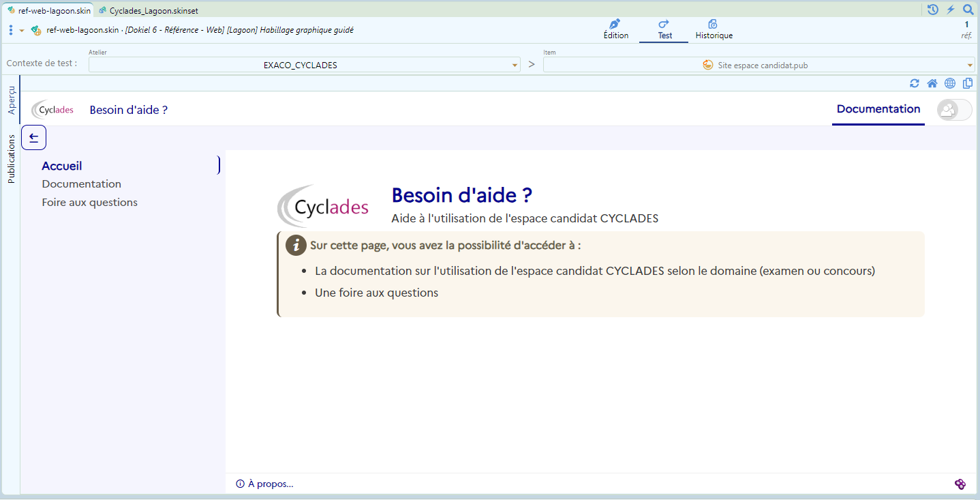Open preview in browser via globe icon
The height and width of the screenshot is (500, 980).
pyautogui.click(x=950, y=83)
